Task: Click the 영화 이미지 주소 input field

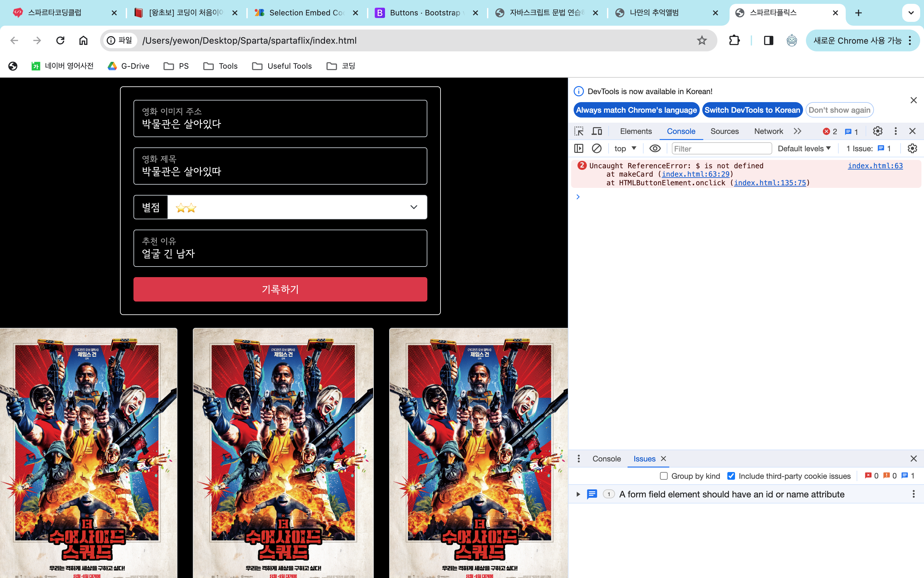Action: pyautogui.click(x=280, y=118)
